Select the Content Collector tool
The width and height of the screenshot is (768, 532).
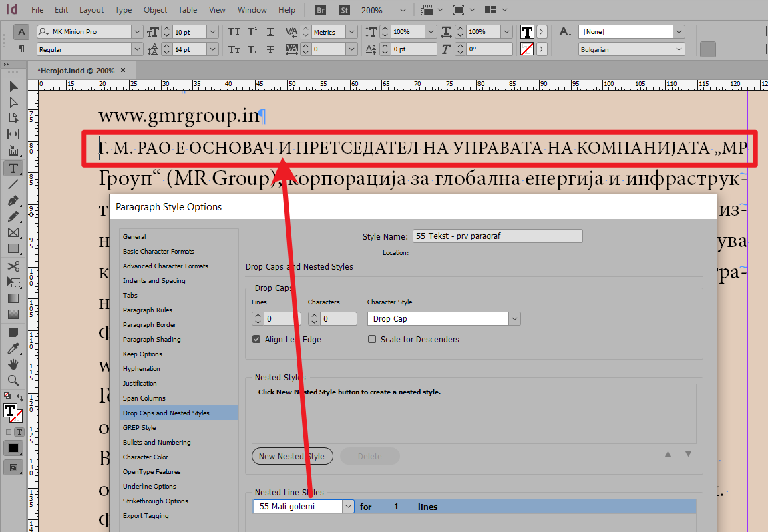pos(13,150)
